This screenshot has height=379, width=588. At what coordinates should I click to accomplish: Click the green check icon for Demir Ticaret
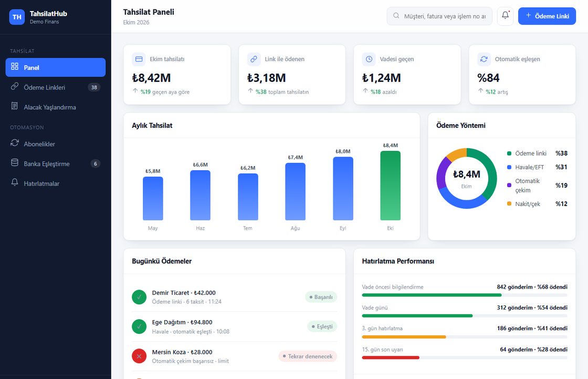139,297
